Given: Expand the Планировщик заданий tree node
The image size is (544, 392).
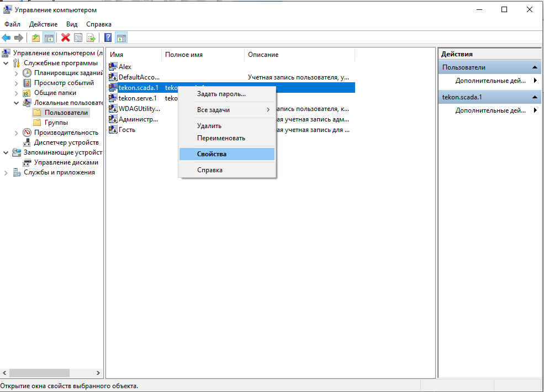Looking at the screenshot, I should [16, 73].
